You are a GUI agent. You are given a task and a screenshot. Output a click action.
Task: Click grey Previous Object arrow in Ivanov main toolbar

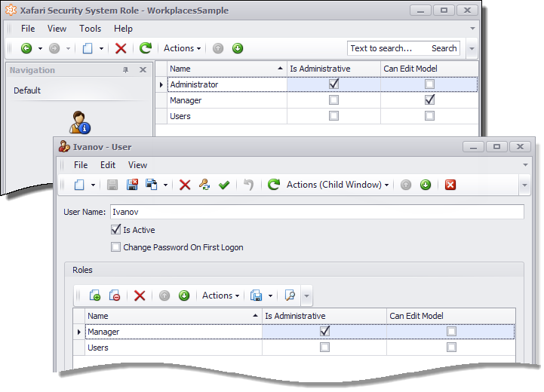point(406,185)
